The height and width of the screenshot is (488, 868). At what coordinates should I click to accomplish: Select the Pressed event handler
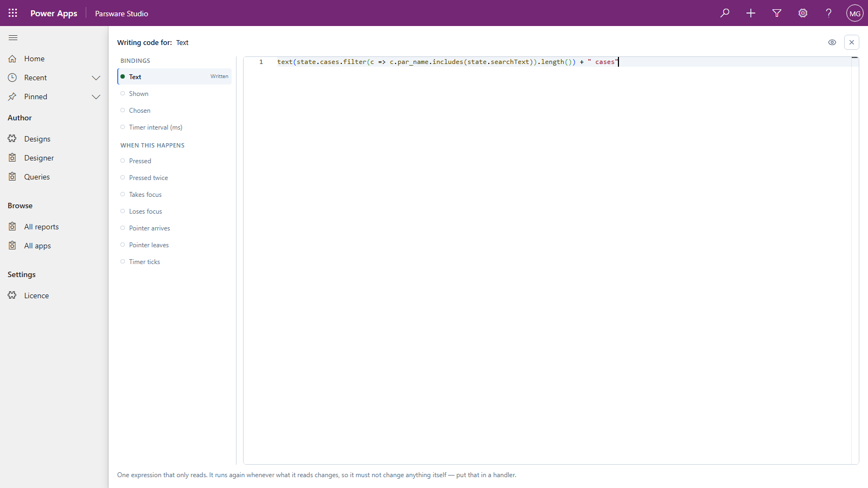click(x=175, y=161)
